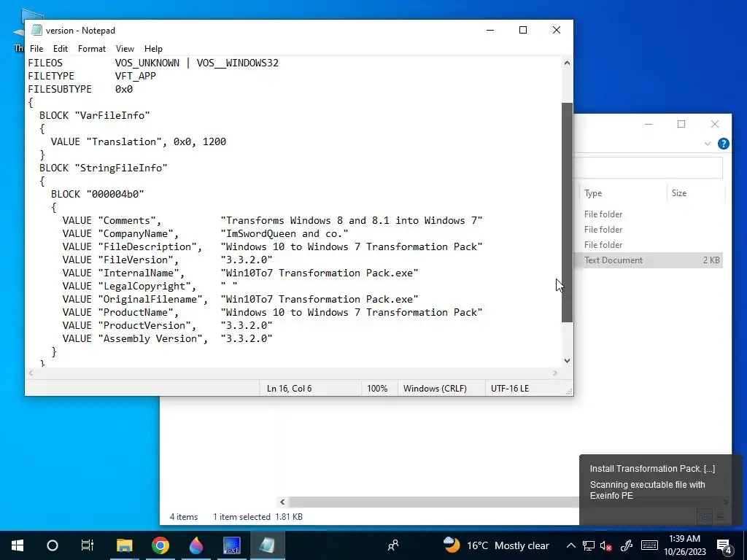
Task: Open the File menu in Notepad
Action: [x=36, y=49]
